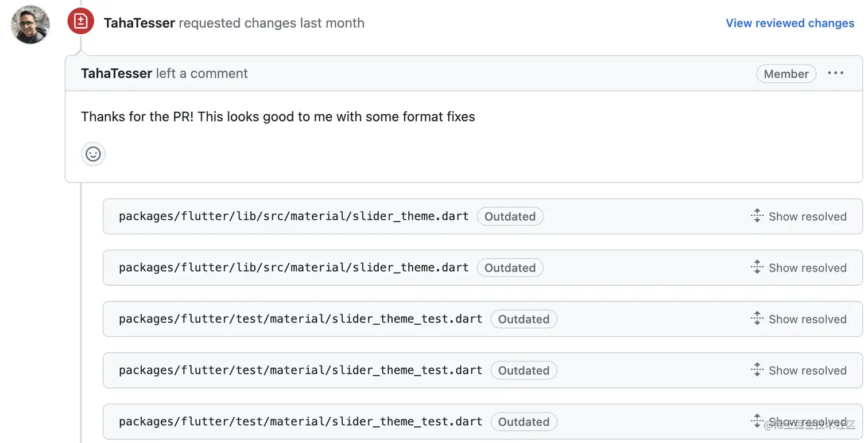
Task: Open first slider_theme_test.dart file path
Action: 300,319
